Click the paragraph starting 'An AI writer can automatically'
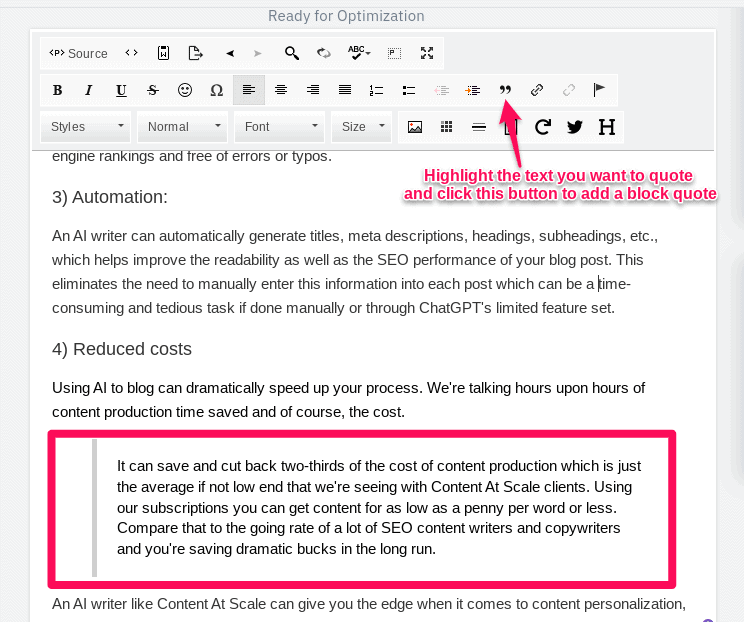This screenshot has height=622, width=744. (355, 272)
